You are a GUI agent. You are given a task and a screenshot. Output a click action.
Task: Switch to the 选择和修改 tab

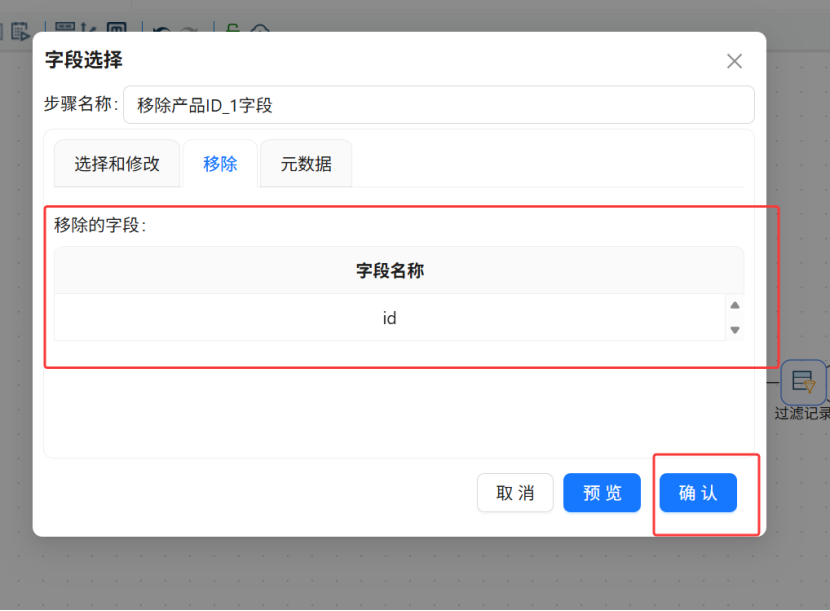(117, 164)
